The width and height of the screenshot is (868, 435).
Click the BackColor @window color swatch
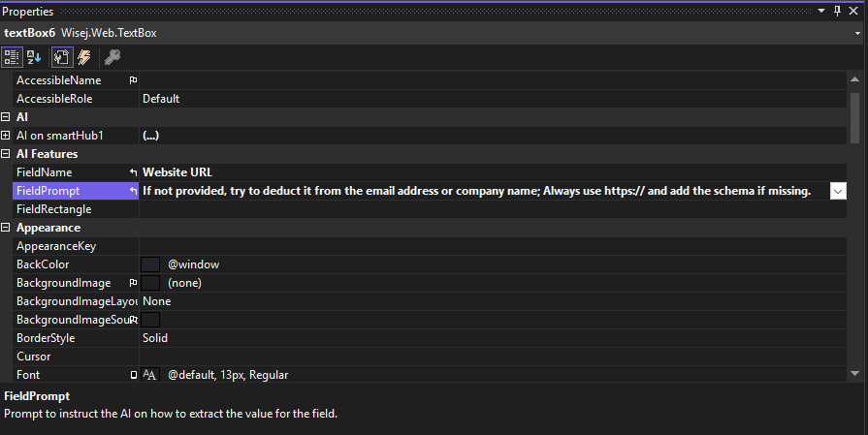click(150, 264)
